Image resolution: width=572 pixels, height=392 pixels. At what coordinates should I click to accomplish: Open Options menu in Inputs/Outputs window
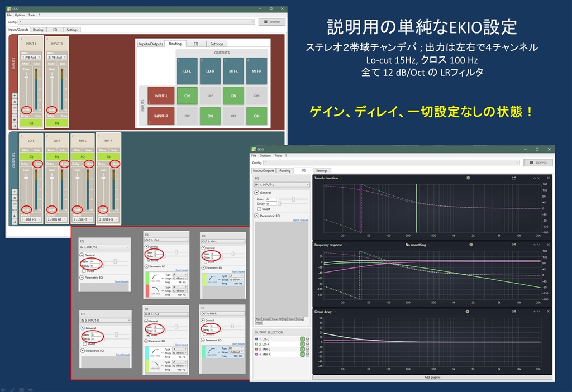click(x=20, y=15)
